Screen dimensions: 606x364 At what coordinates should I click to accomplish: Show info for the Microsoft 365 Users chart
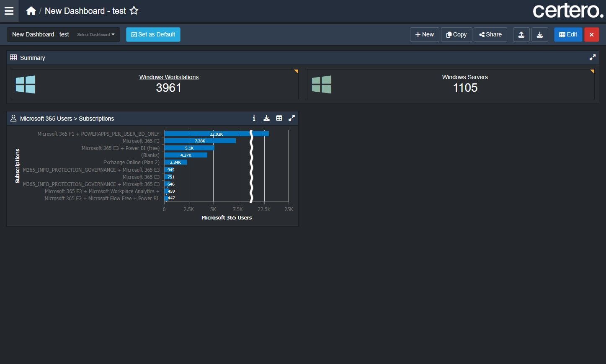click(254, 119)
